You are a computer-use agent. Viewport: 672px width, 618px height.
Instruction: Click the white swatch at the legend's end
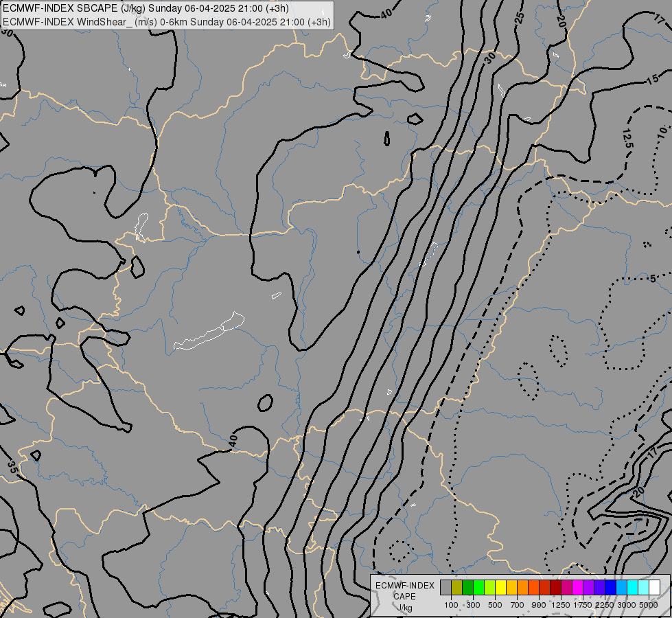[654, 588]
